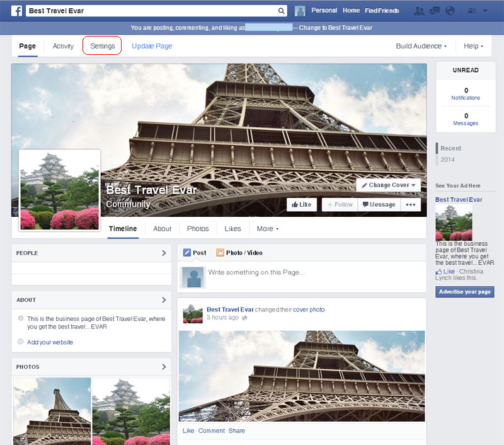Image resolution: width=504 pixels, height=445 pixels.
Task: Select the Photo / Video composer tab
Action: pyautogui.click(x=239, y=253)
